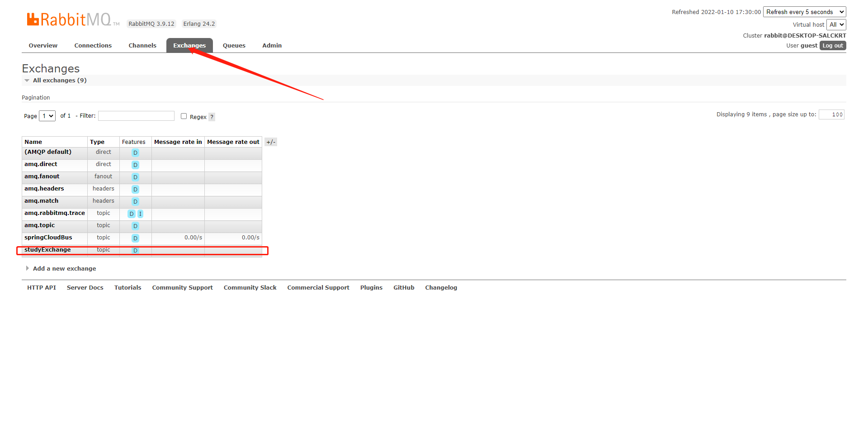Open the Tutorials footer link
The image size is (868, 424).
128,288
